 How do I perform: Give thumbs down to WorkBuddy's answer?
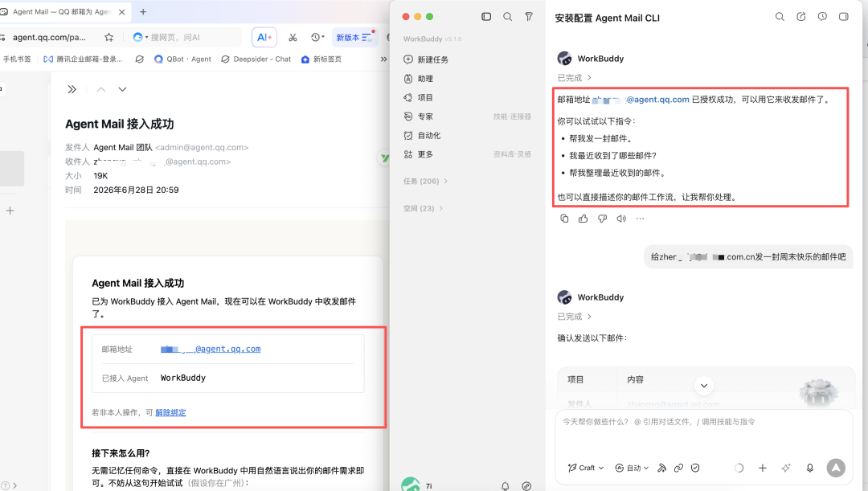click(602, 219)
